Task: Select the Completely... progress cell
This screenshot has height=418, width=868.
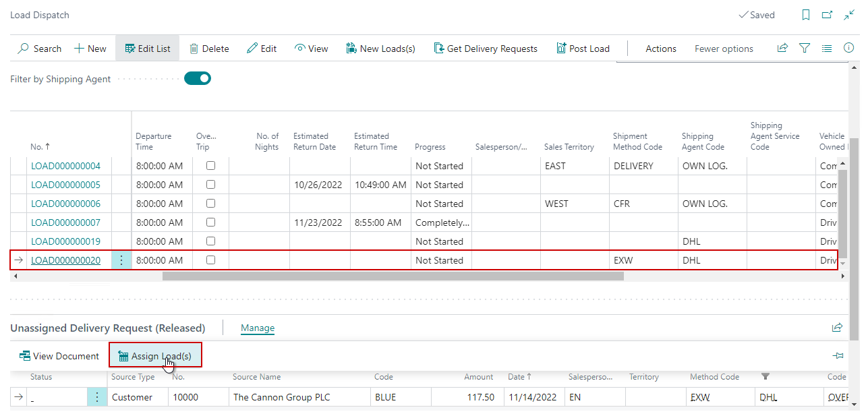Action: (442, 222)
